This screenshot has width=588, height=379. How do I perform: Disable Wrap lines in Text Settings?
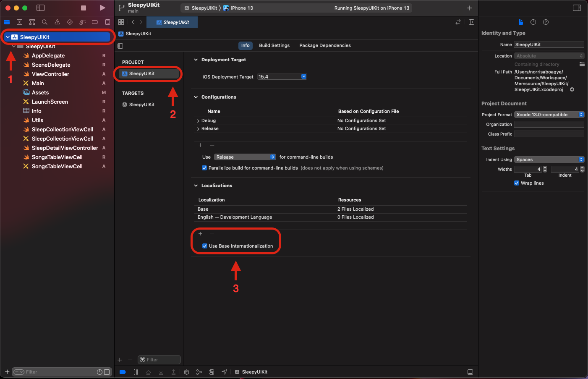coord(516,183)
